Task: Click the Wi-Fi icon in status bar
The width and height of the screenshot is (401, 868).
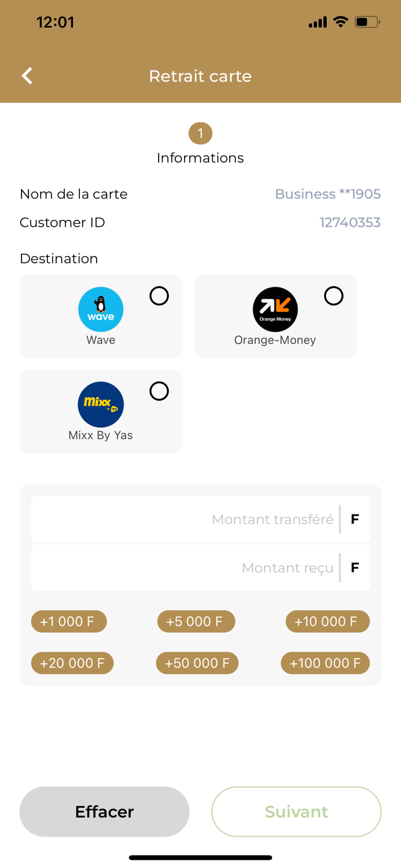Action: coord(340,22)
